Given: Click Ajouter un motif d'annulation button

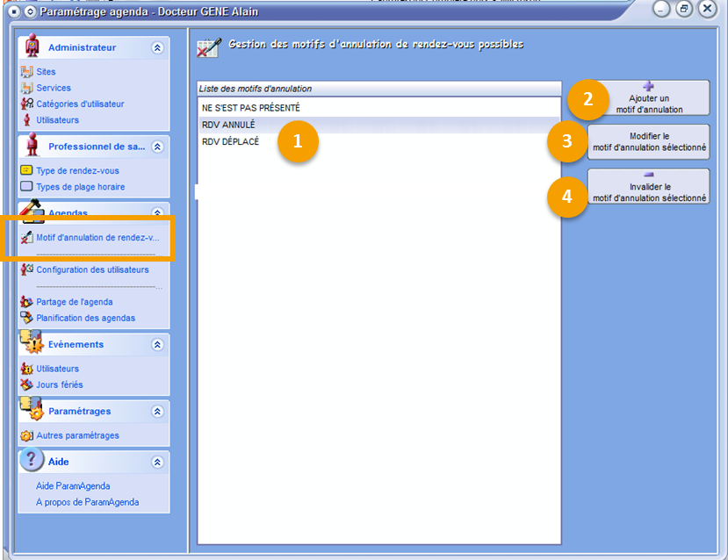Looking at the screenshot, I should point(649,98).
